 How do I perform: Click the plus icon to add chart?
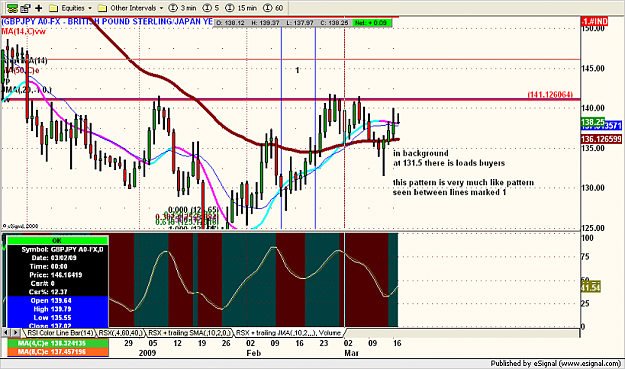tap(39, 8)
